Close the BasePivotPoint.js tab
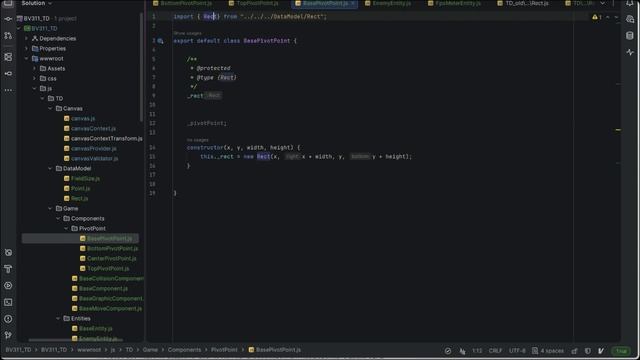 tap(353, 3)
